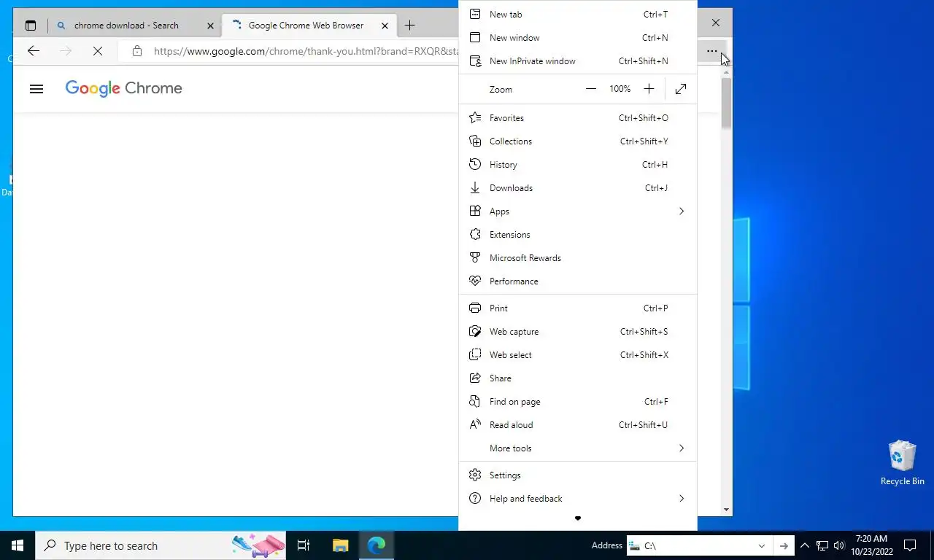Open Google Chrome page hamburger menu
934x560 pixels.
coord(36,89)
